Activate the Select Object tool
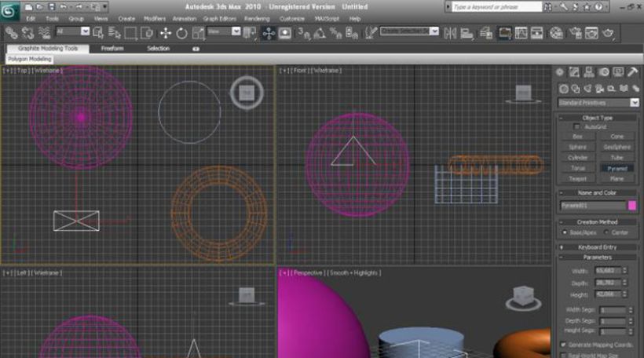 pos(99,33)
